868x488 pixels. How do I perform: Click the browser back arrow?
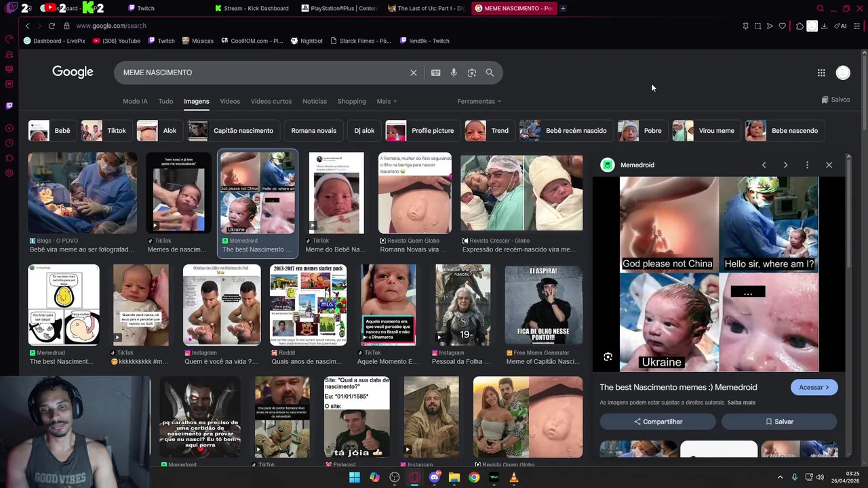(27, 26)
